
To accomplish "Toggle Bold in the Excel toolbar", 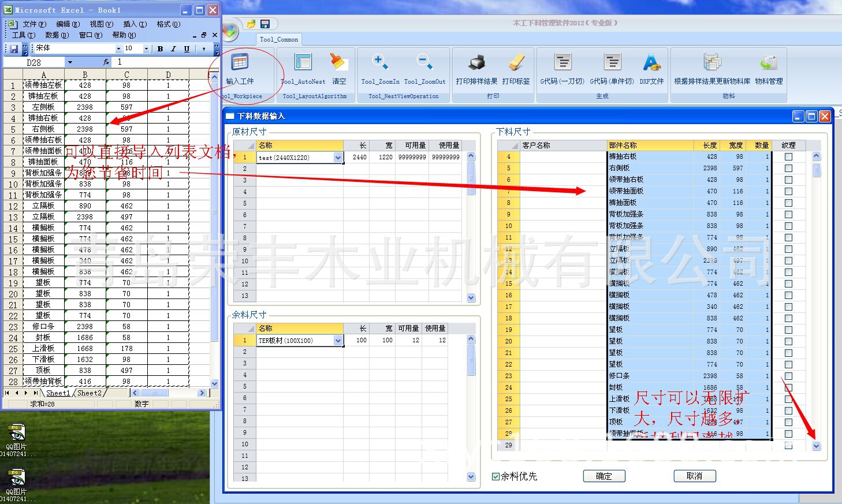I will click(160, 49).
